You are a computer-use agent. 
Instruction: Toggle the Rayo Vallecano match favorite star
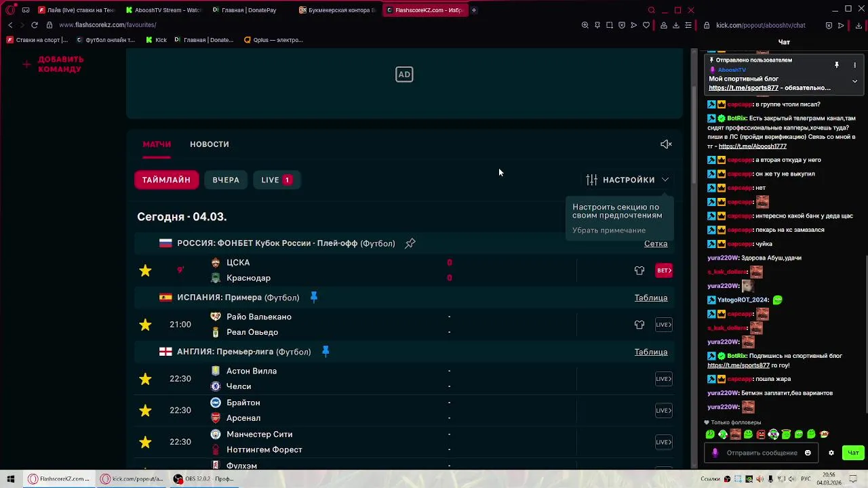click(145, 325)
